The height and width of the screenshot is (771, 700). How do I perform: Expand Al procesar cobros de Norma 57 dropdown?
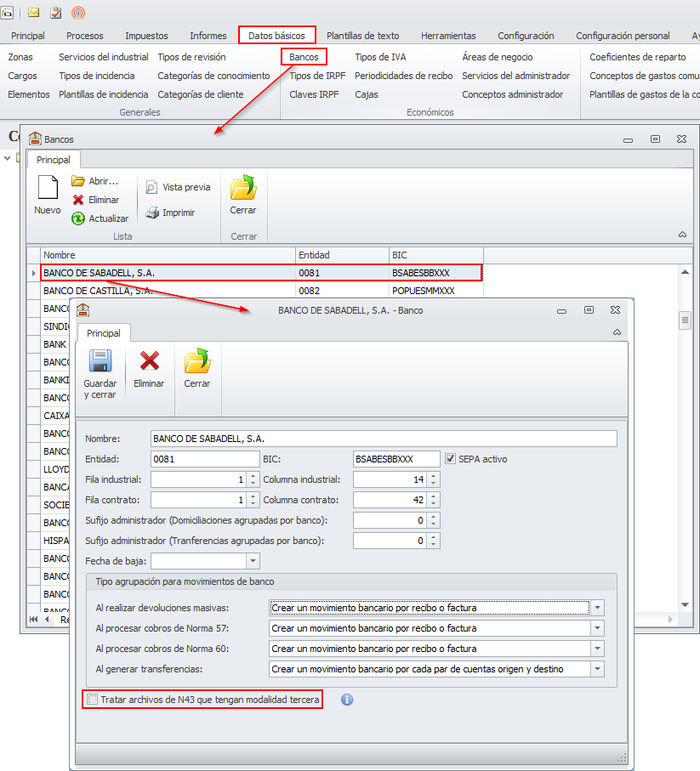pyautogui.click(x=597, y=628)
